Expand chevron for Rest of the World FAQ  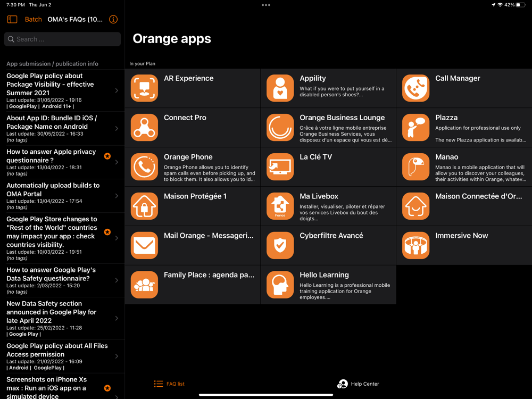pyautogui.click(x=117, y=238)
